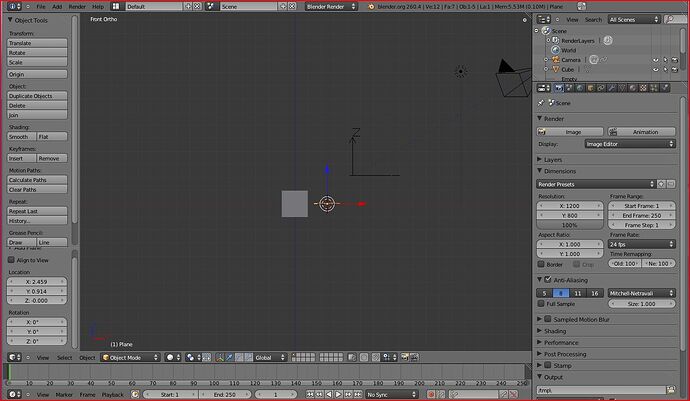Click the Smooth shading button
Screen dimensions: 690x401
click(x=22, y=137)
